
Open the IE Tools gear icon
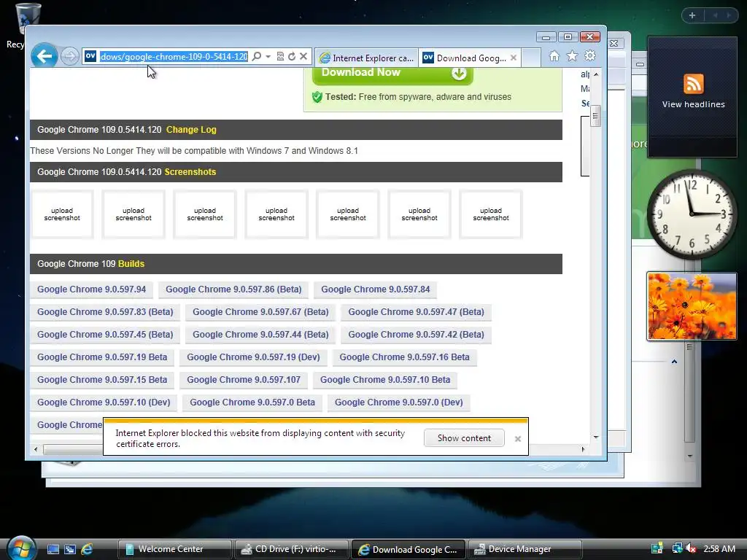click(x=589, y=55)
